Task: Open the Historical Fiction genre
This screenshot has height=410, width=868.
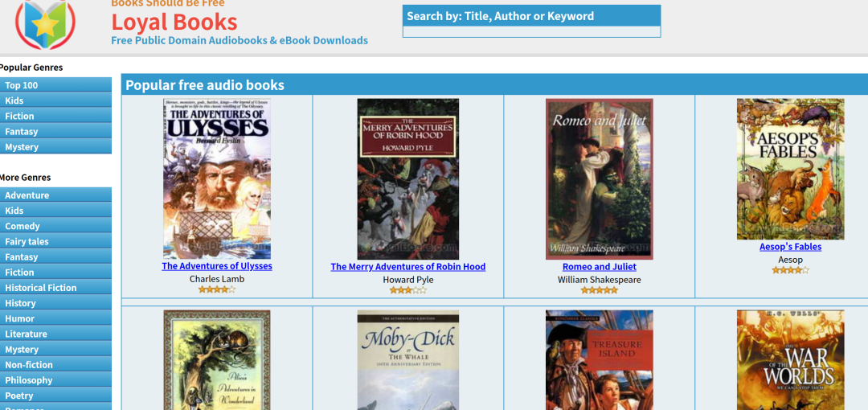Action: click(x=55, y=288)
